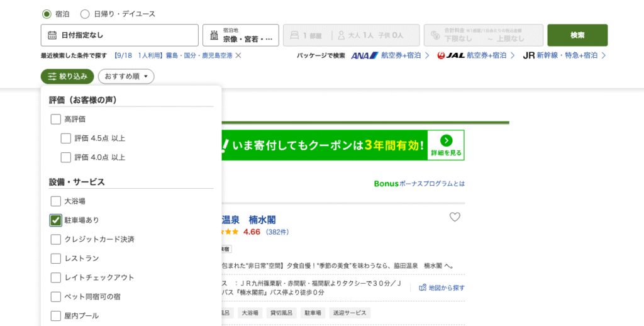Select the 日帰り・デイユース radio button
The height and width of the screenshot is (326, 644).
85,14
